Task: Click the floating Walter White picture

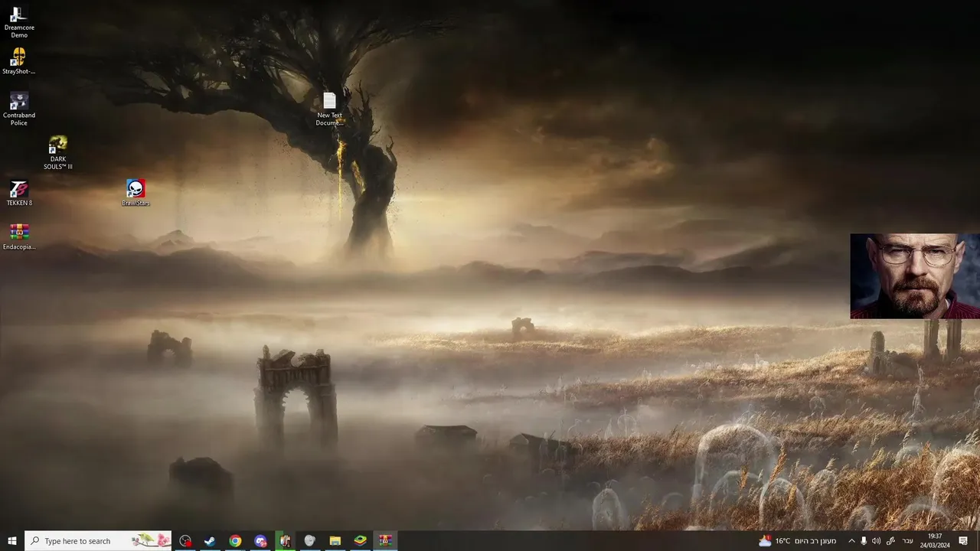Action: 915,276
